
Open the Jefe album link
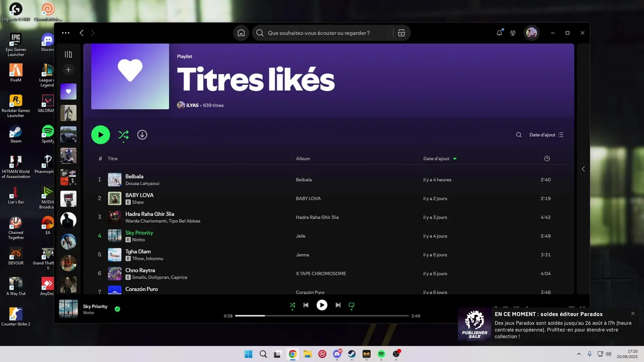point(300,236)
